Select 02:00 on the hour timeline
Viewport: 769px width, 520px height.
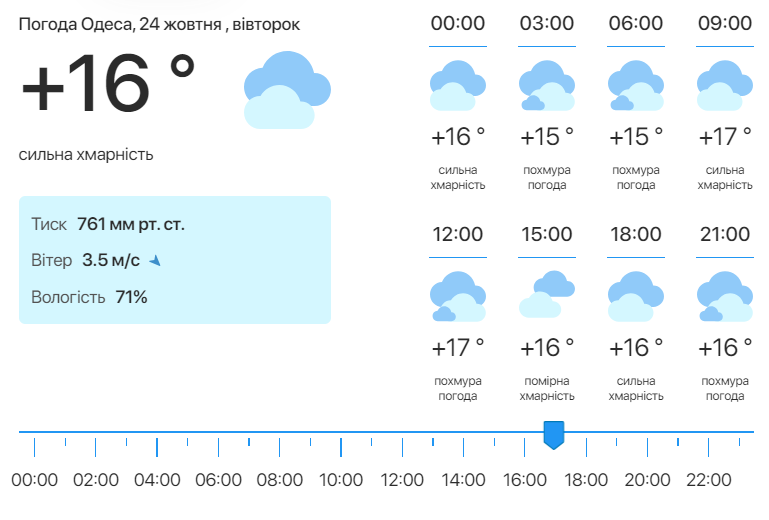[x=96, y=480]
